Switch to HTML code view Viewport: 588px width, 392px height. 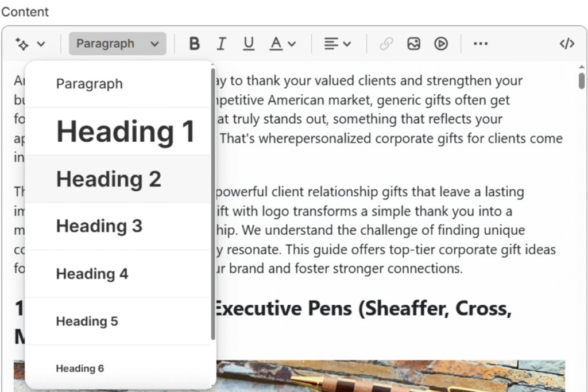tap(567, 44)
